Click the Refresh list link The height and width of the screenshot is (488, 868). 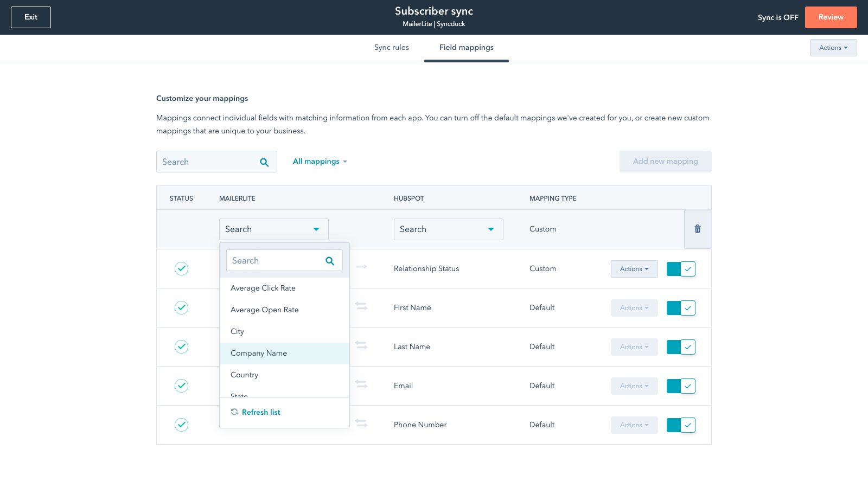(x=261, y=412)
